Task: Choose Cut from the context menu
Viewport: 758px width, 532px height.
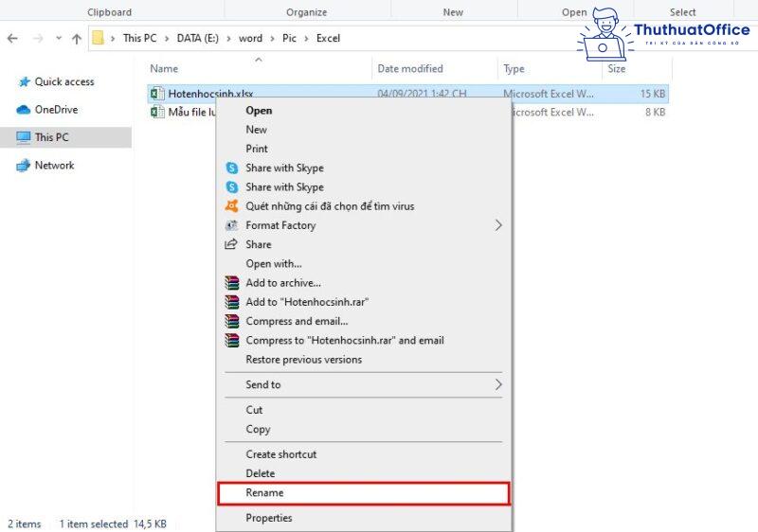Action: pyautogui.click(x=254, y=410)
